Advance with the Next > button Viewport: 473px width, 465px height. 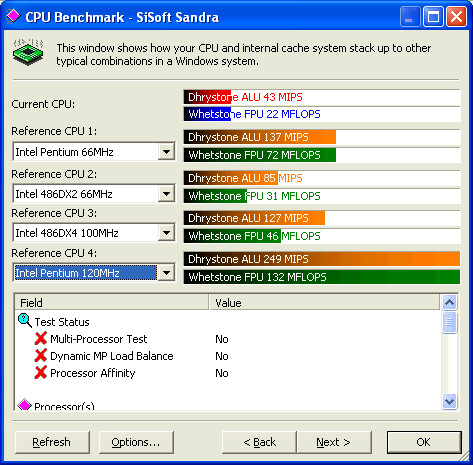click(x=334, y=442)
